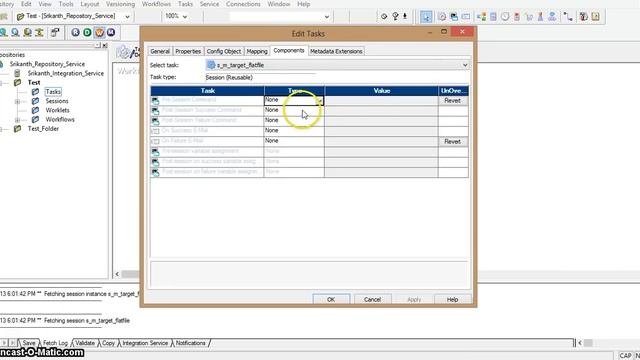This screenshot has height=360, width=640.
Task: Click the Command task icon in the toolbar
Action: coord(454,17)
